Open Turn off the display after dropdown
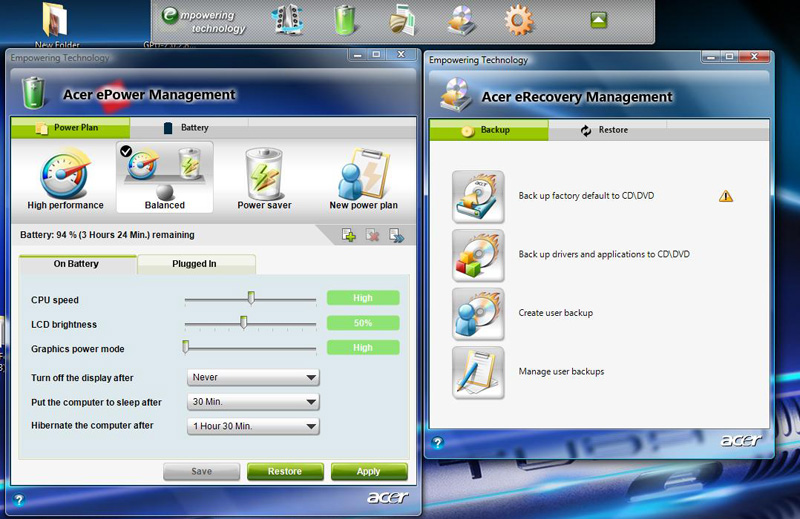Image resolution: width=800 pixels, height=519 pixels. pos(253,378)
